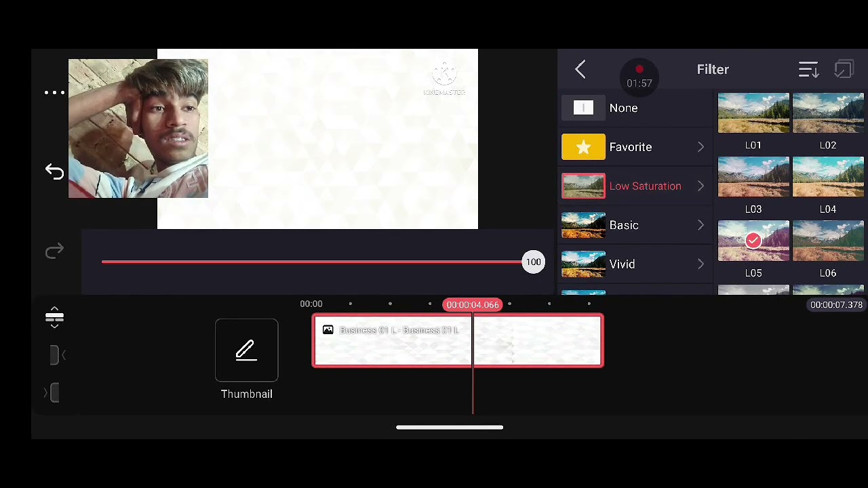
Task: Expand Basic chevron arrow
Action: [701, 225]
